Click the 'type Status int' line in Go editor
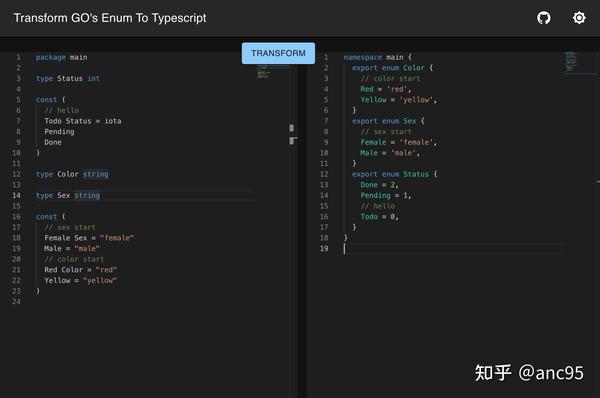The image size is (600, 398). pos(68,78)
